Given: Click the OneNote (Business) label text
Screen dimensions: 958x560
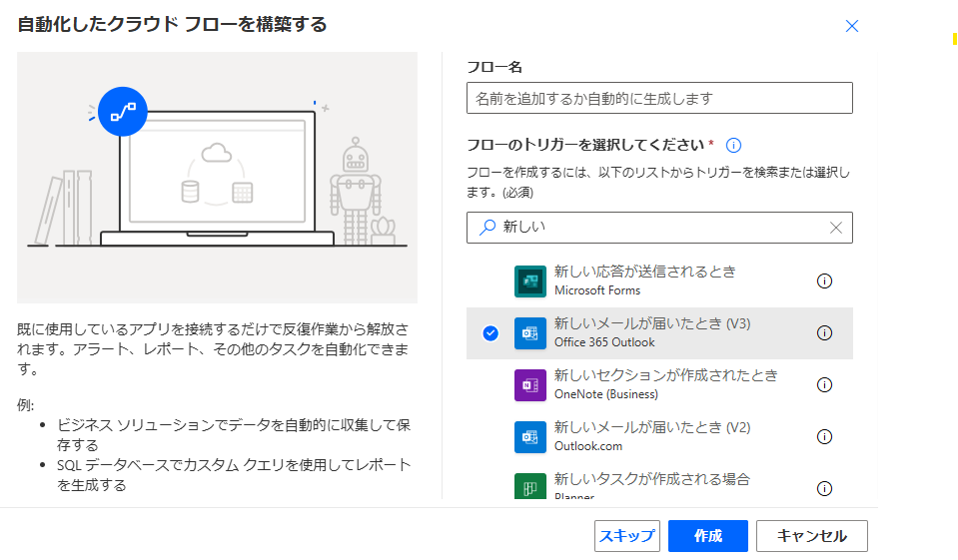Looking at the screenshot, I should pyautogui.click(x=606, y=394).
